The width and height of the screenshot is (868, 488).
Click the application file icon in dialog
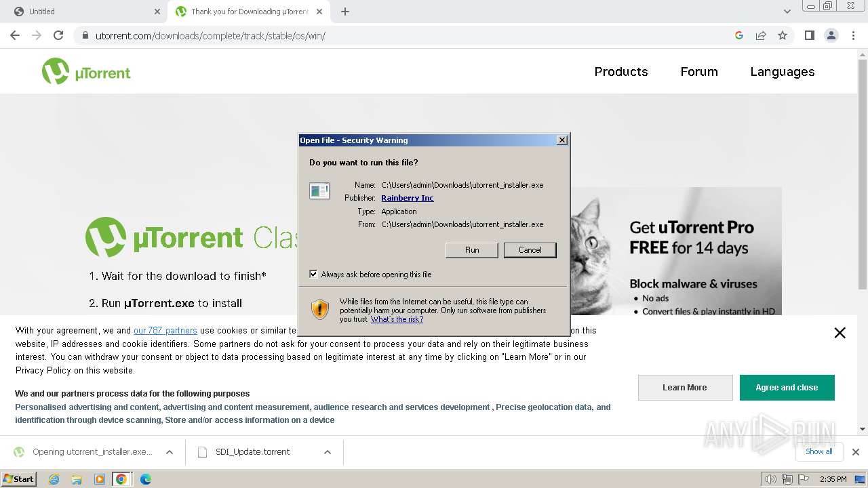point(319,191)
